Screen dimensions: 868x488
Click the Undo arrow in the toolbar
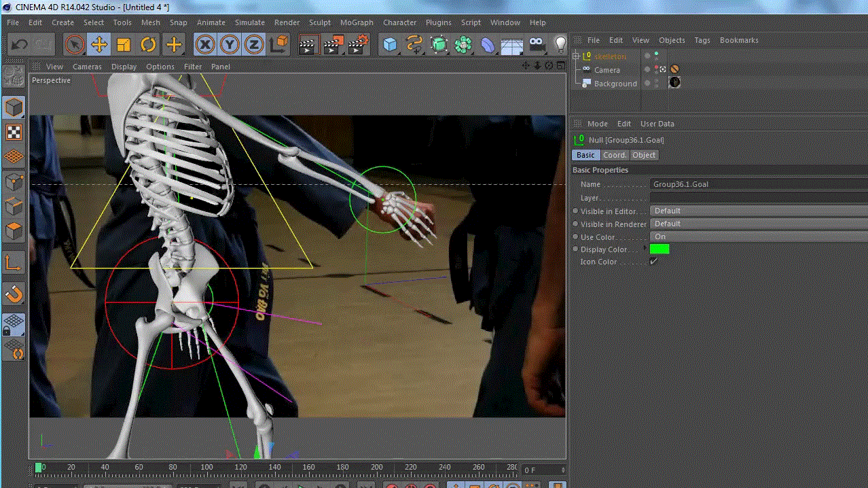(20, 45)
